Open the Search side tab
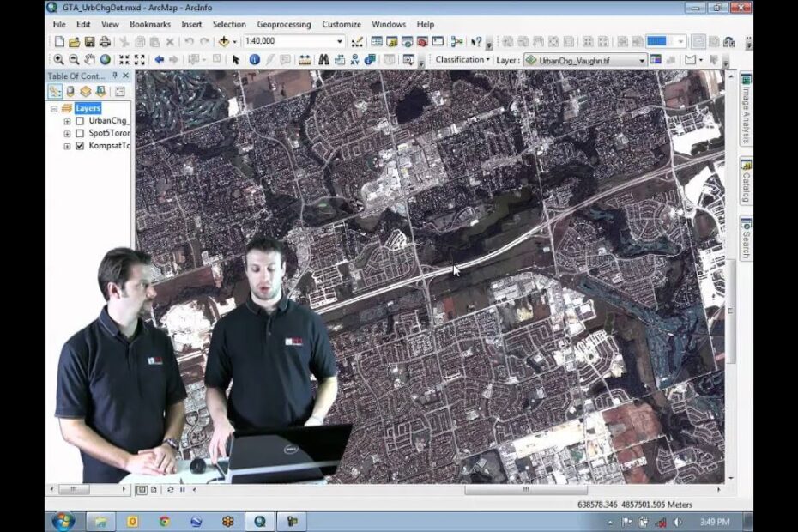Screen dimensions: 798x532 pyautogui.click(x=746, y=239)
